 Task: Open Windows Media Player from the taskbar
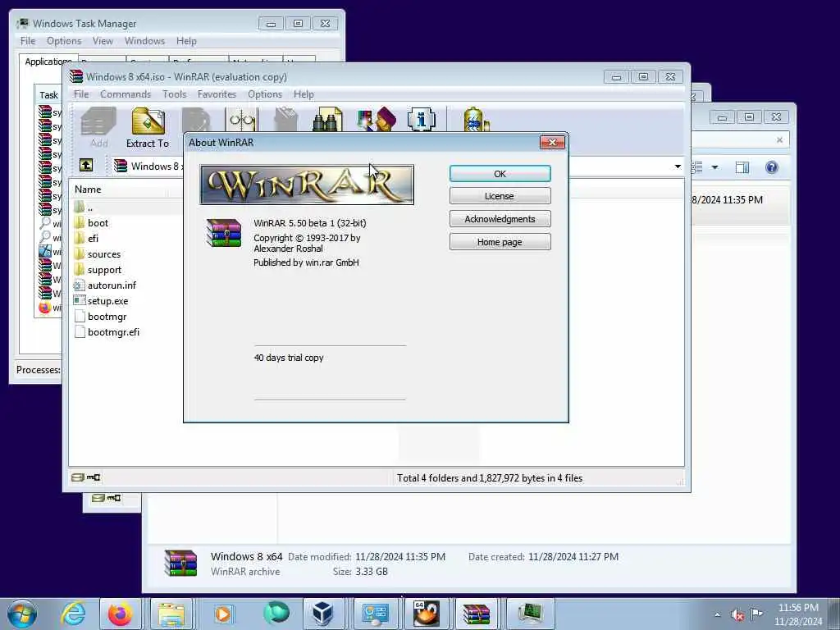click(223, 614)
